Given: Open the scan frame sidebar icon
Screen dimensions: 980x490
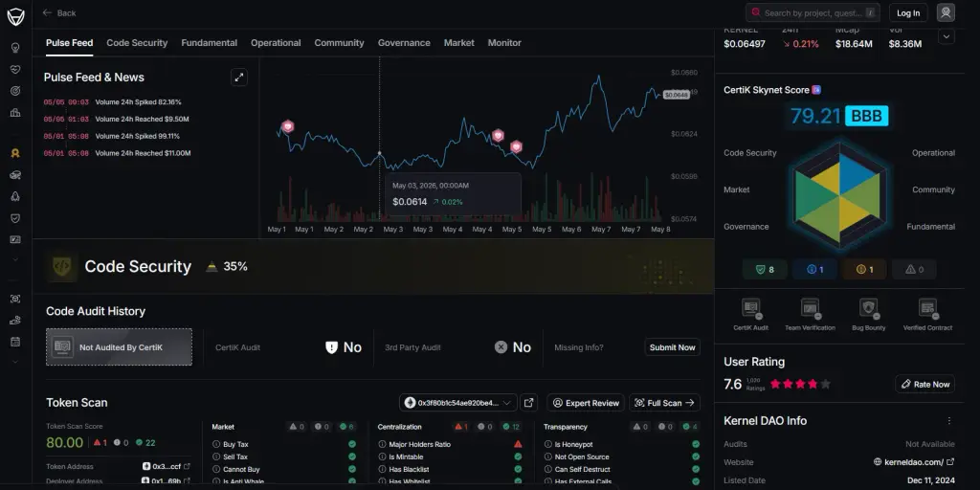Looking at the screenshot, I should [15, 299].
